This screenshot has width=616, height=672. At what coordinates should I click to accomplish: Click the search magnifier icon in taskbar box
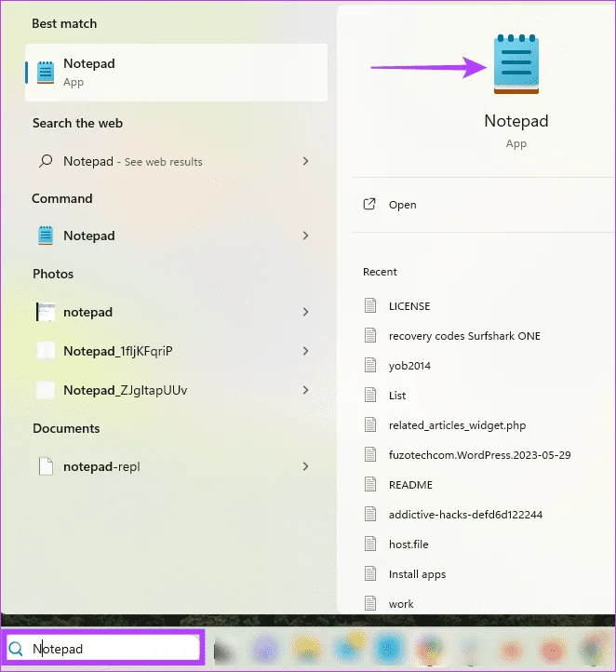coord(16,649)
